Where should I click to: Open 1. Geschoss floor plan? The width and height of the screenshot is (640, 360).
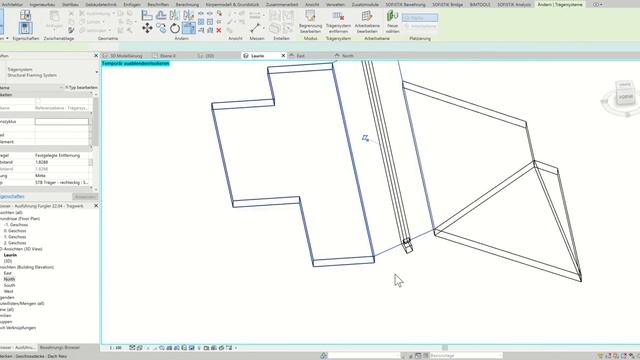[x=15, y=237]
